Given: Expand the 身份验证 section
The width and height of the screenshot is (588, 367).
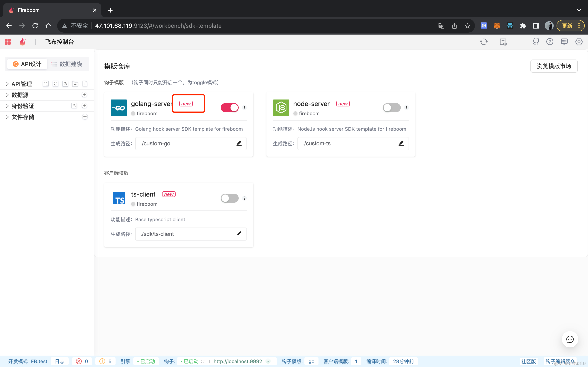Looking at the screenshot, I should (7, 106).
